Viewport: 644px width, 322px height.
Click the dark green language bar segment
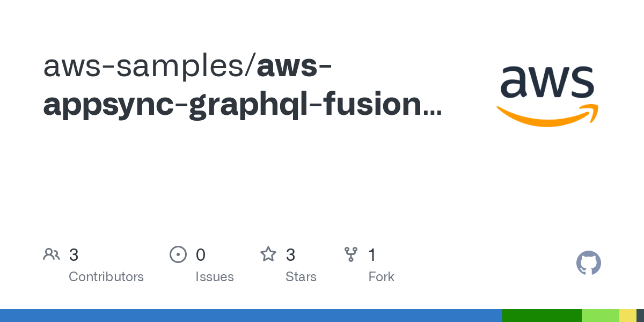click(x=542, y=316)
